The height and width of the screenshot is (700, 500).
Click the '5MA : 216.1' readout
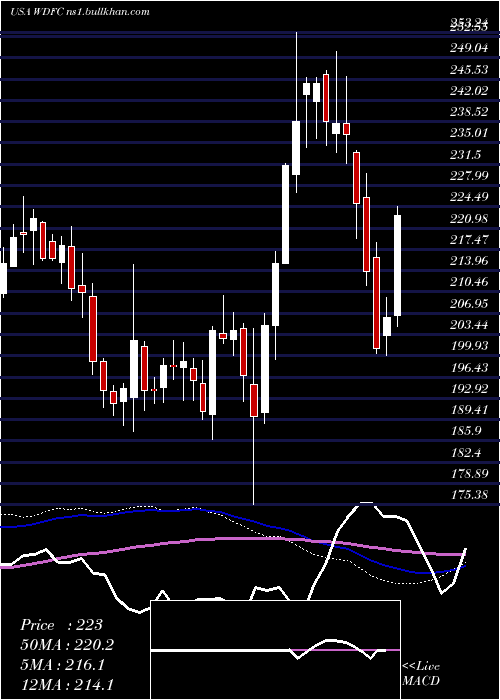62,664
